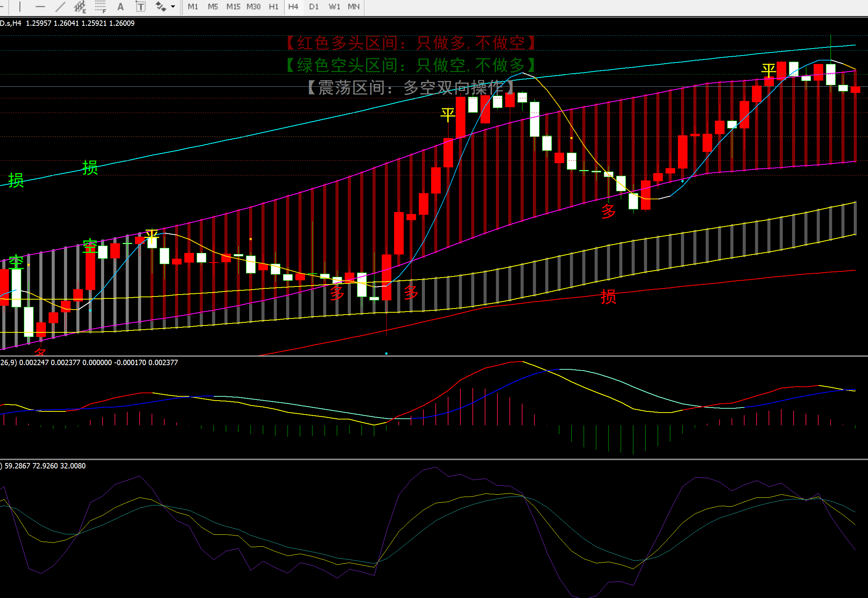The height and width of the screenshot is (598, 868).
Task: Select the equidistant channel tool
Action: click(x=80, y=7)
